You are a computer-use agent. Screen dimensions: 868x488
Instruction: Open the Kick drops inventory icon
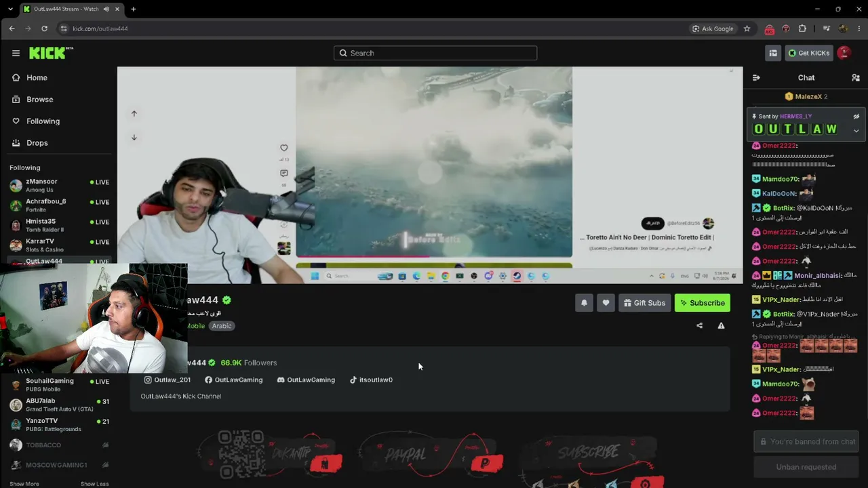click(x=773, y=53)
